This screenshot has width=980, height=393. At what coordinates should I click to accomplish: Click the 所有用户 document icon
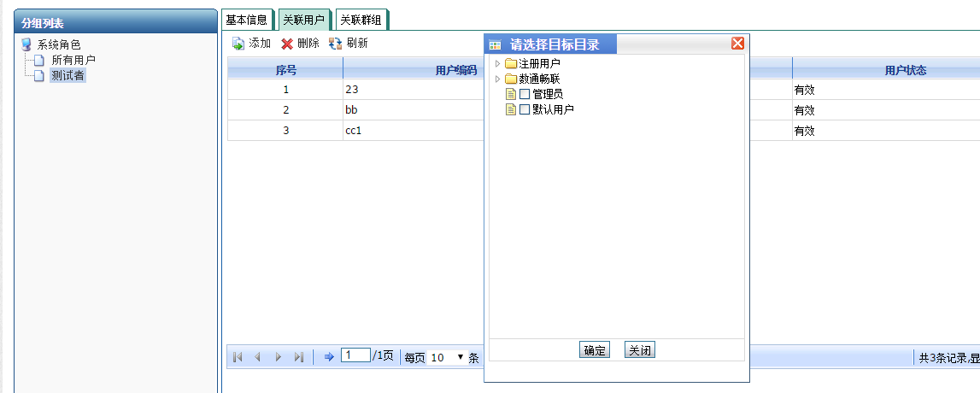[39, 61]
